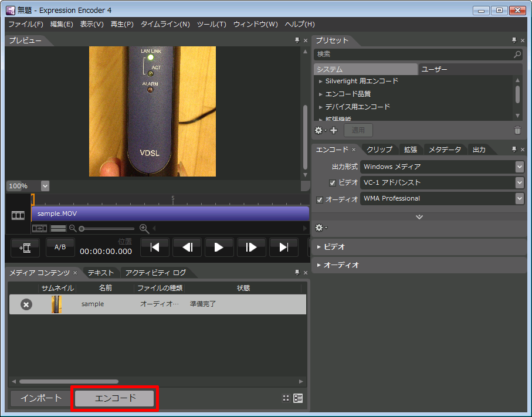
Task: Toggle the オーディオ (Audio) checkbox
Action: pyautogui.click(x=319, y=200)
